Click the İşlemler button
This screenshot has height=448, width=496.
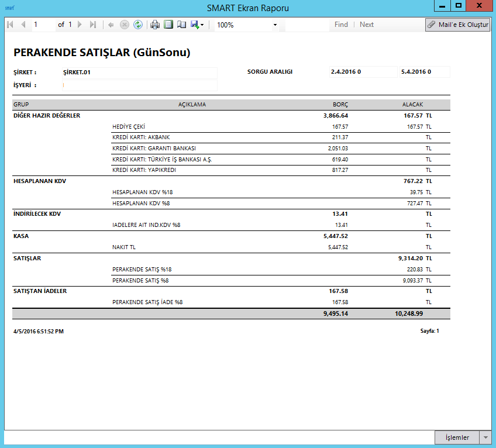click(x=457, y=437)
